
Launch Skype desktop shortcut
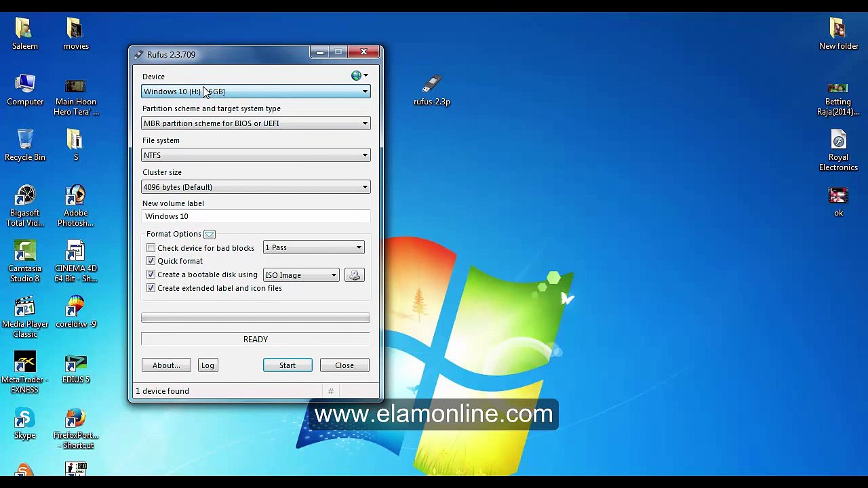25,424
